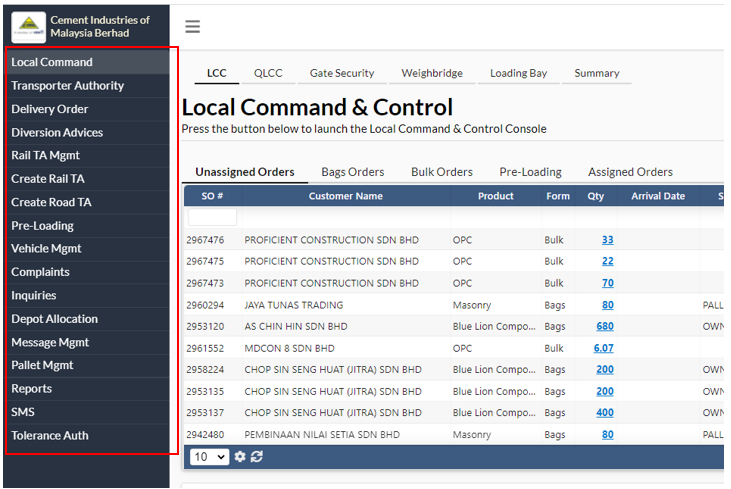
Task: Switch to Loading Bay tab
Action: coord(518,73)
